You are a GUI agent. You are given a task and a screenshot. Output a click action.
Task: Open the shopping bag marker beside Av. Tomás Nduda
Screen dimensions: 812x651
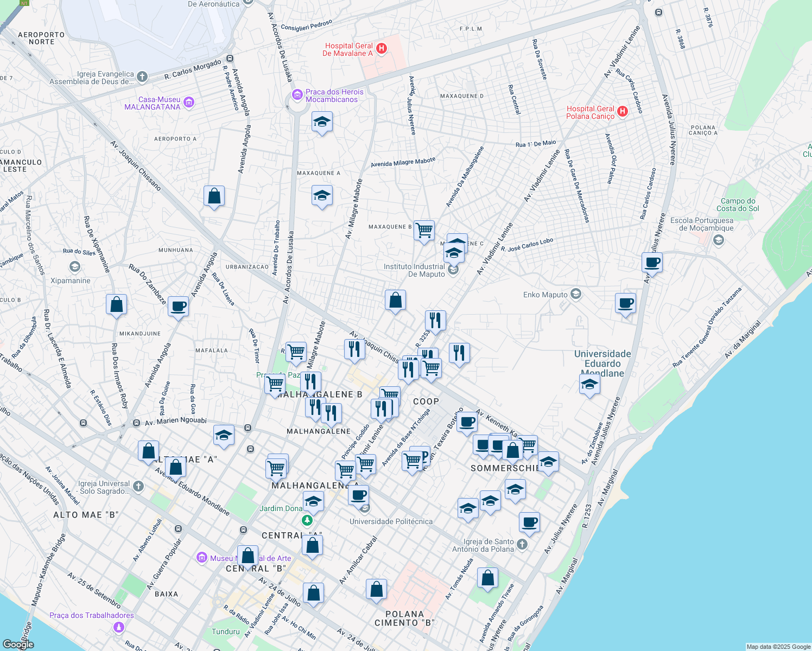pos(488,579)
